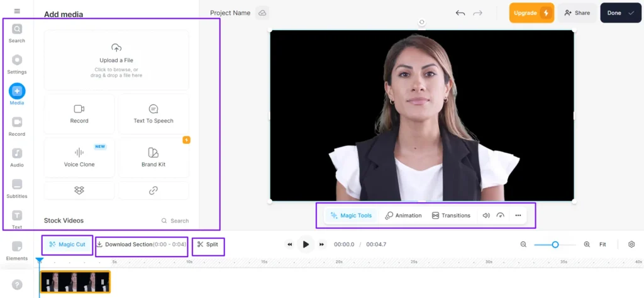Click the blue playhead marker
Screen dimensions: 644x298
(x=40, y=260)
